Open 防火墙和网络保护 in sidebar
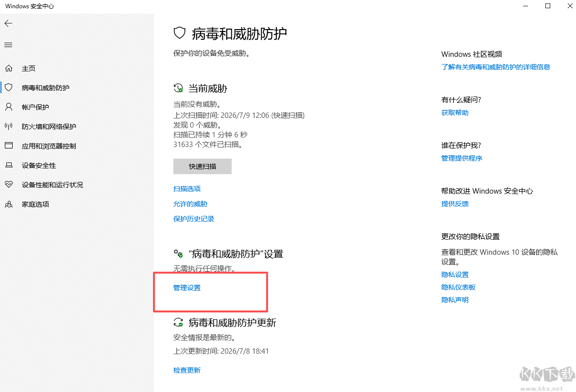 pos(49,127)
